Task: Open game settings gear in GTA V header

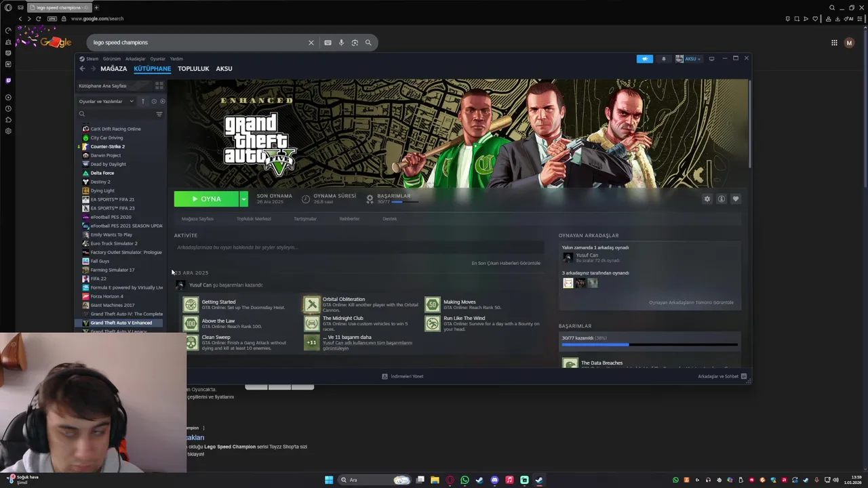Action: pos(707,199)
